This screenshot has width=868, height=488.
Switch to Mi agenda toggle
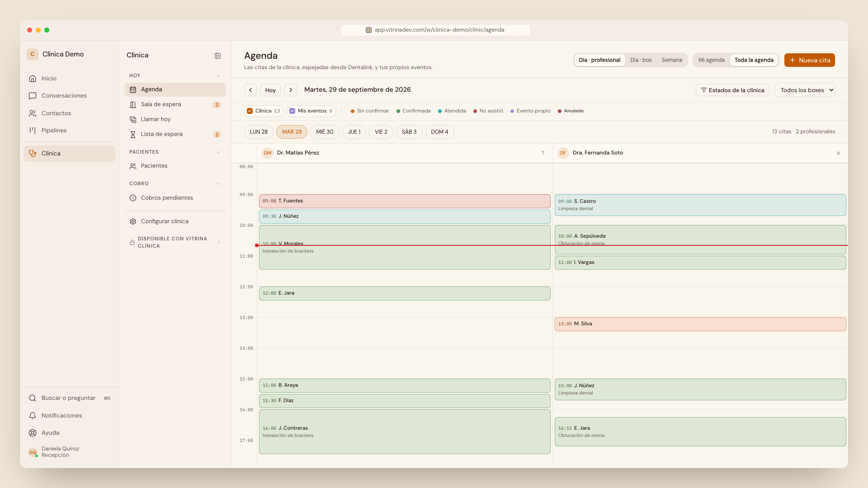(x=711, y=60)
